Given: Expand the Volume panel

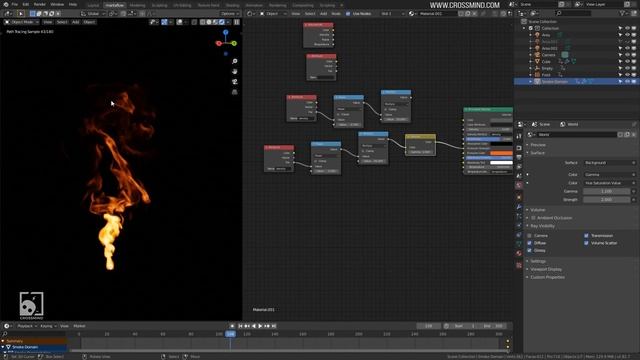Looking at the screenshot, I should [538, 210].
